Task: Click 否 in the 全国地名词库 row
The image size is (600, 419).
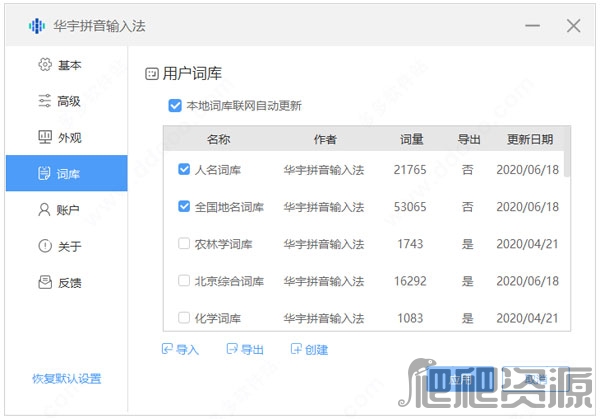Action: tap(467, 207)
